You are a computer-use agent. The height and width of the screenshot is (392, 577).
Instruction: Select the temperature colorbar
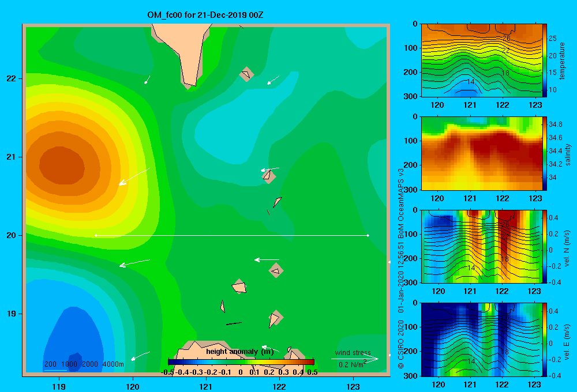click(x=545, y=61)
